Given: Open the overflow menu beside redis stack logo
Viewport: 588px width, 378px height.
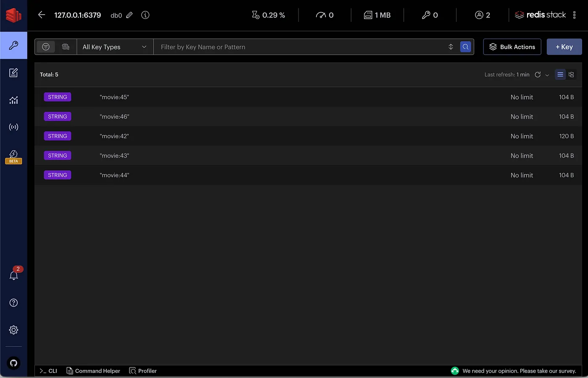Looking at the screenshot, I should coord(575,15).
